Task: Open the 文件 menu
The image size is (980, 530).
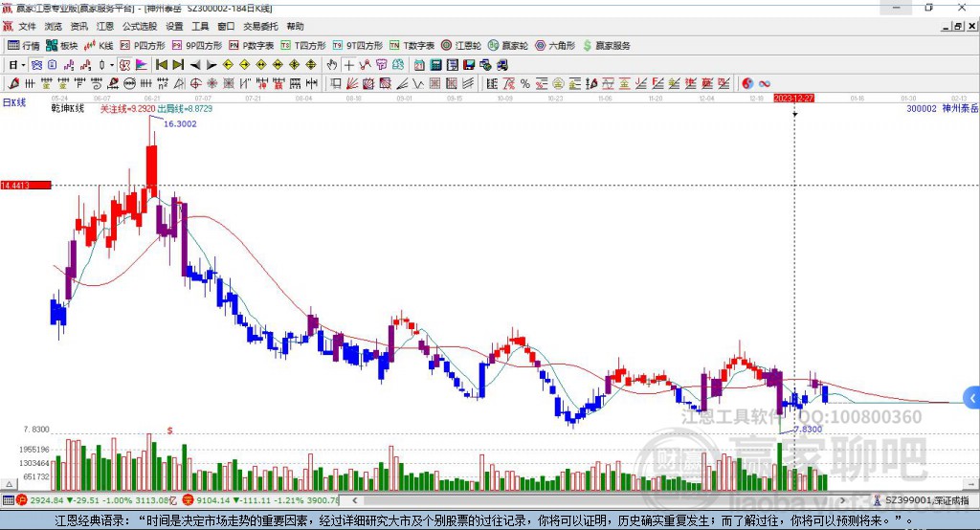Action: (27, 26)
